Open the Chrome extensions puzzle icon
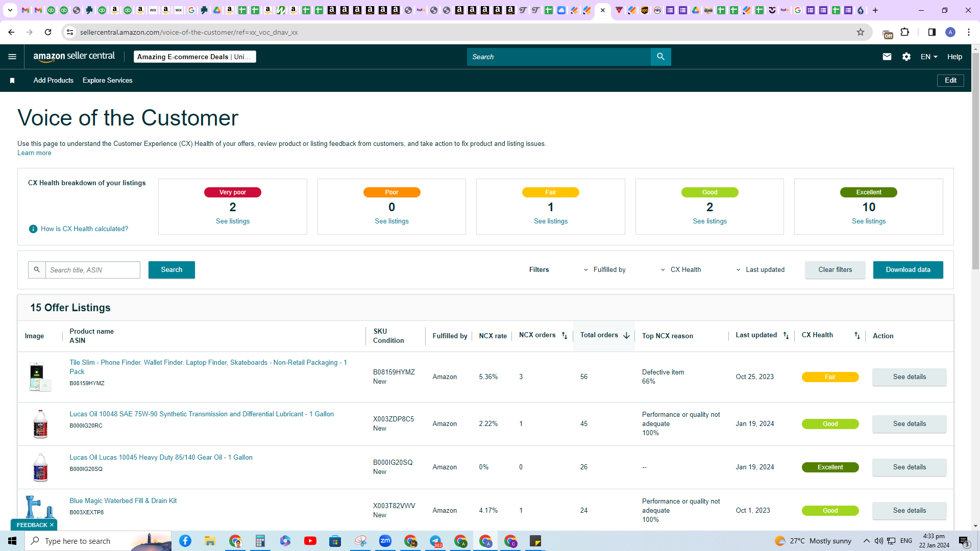This screenshot has width=980, height=551. [905, 32]
